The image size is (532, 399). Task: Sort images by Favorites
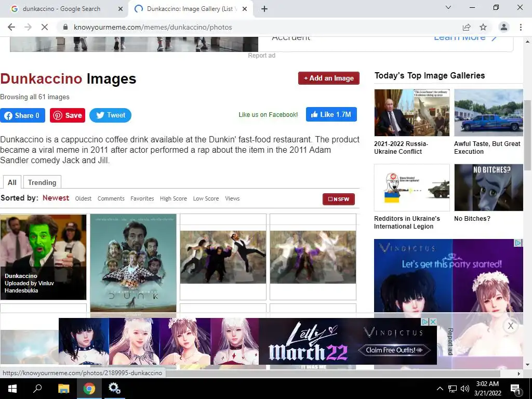pyautogui.click(x=142, y=198)
